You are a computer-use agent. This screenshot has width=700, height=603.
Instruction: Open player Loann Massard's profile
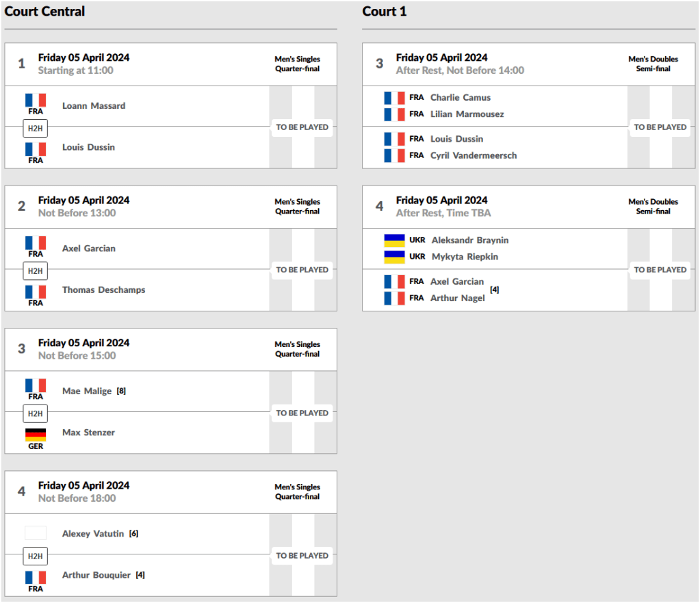(94, 106)
